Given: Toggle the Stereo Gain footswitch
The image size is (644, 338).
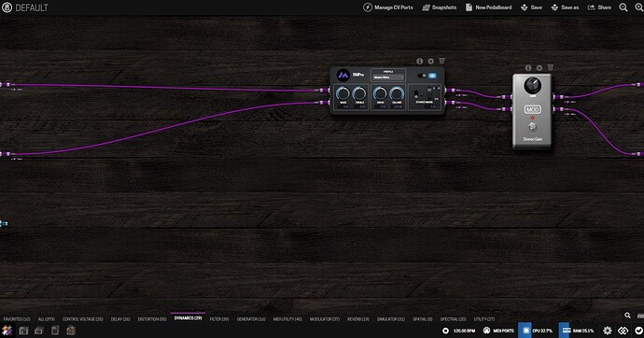Looking at the screenshot, I should [x=532, y=126].
